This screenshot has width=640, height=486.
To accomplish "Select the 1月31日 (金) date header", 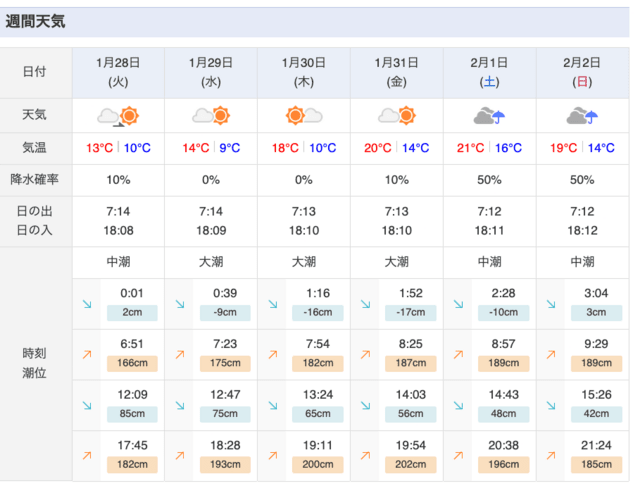I will click(x=397, y=72).
